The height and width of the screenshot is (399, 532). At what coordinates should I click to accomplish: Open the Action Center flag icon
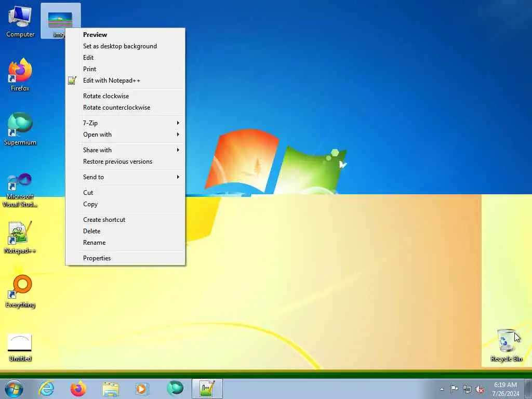tap(454, 389)
